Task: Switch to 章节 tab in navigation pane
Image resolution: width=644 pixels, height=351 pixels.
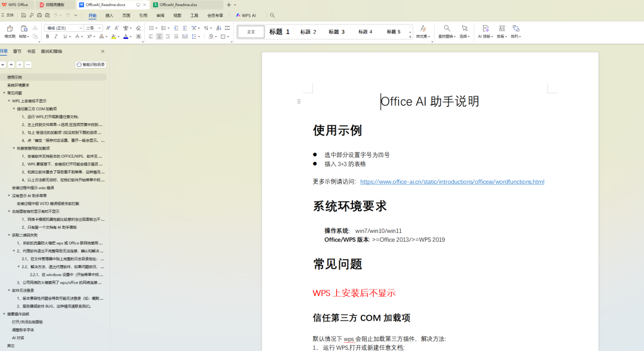Action: pyautogui.click(x=17, y=51)
